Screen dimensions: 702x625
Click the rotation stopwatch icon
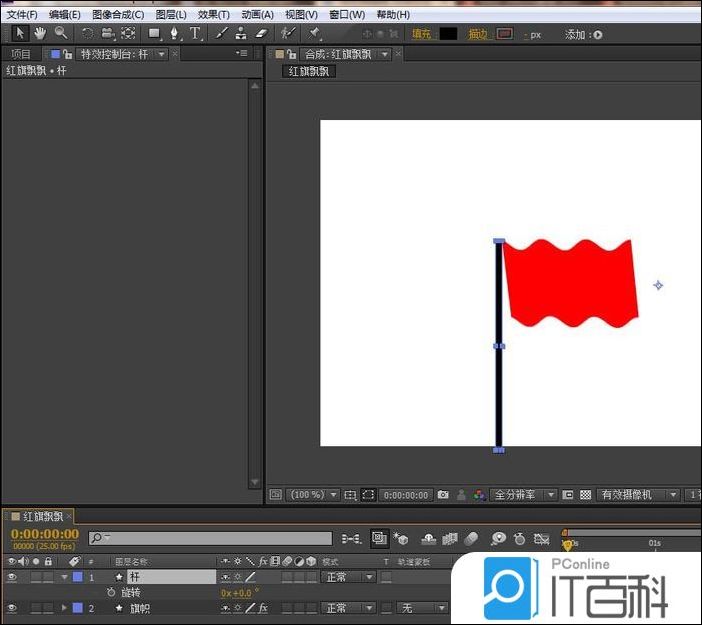tap(111, 593)
